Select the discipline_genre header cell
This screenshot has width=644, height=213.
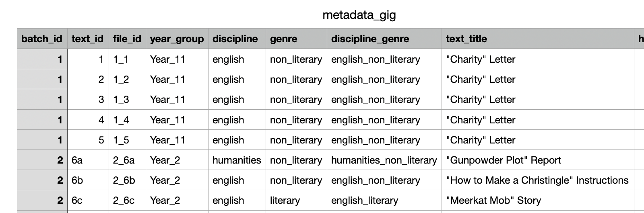(370, 39)
